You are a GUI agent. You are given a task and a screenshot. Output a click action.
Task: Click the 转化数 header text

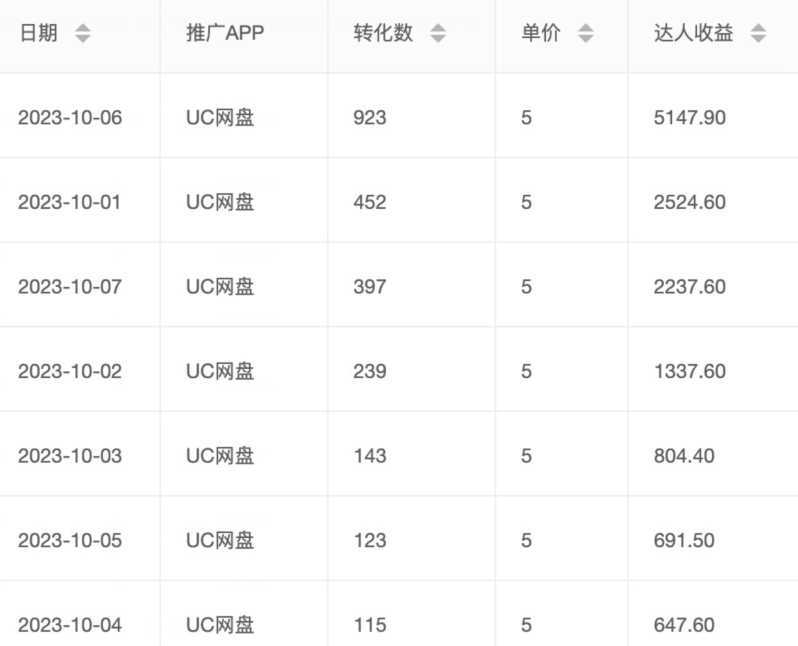tap(383, 33)
